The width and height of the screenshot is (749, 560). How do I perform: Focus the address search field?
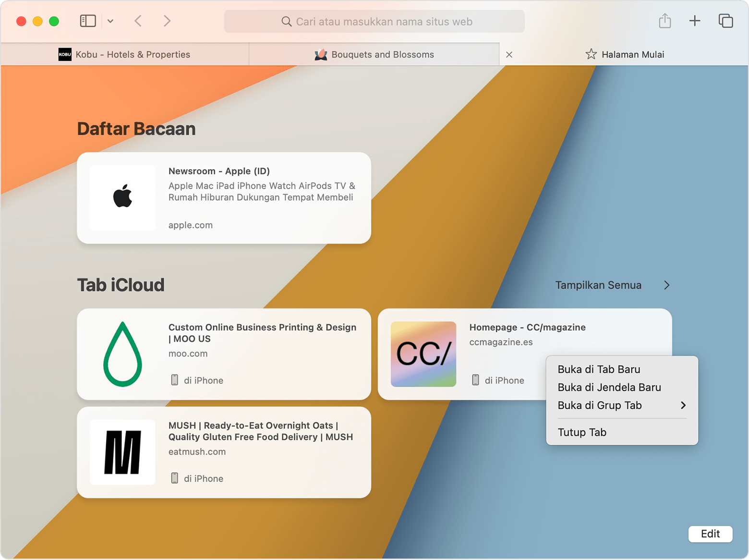(x=374, y=22)
